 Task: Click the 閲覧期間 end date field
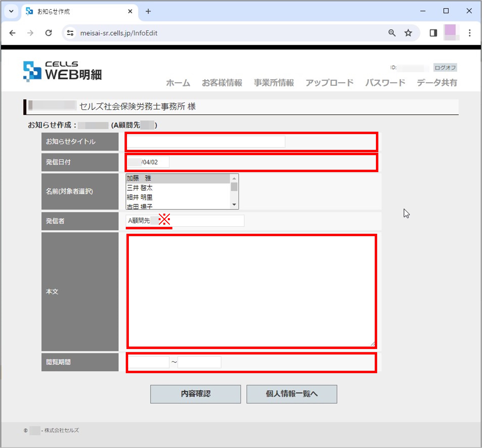tap(199, 362)
